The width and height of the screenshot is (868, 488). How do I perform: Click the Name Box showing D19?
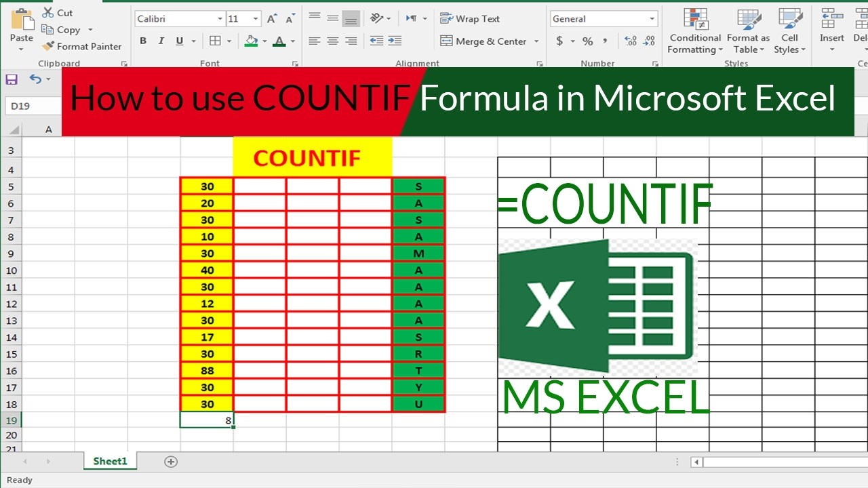click(33, 106)
